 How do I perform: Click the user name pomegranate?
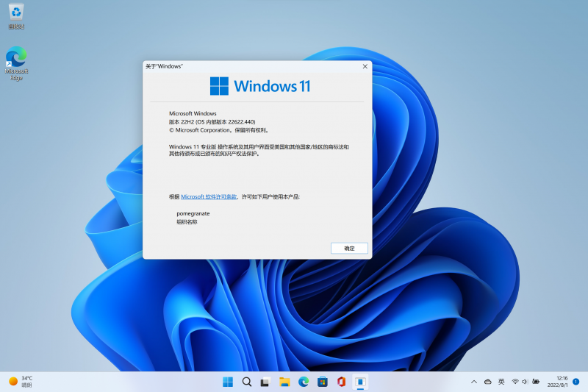193,213
